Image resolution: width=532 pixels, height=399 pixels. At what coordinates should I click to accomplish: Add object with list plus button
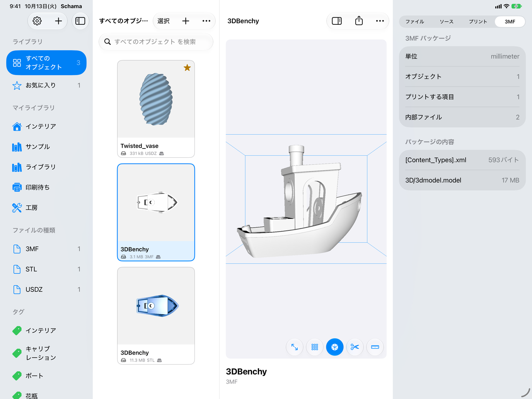point(186,21)
